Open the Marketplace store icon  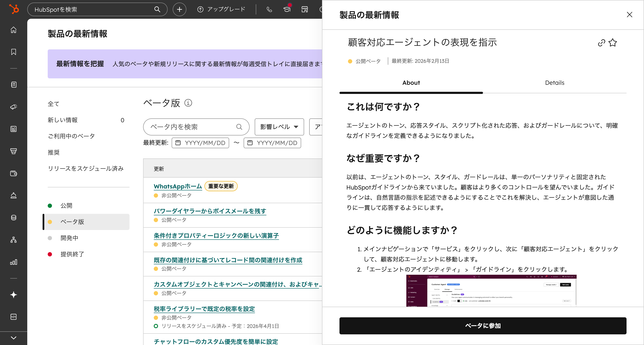tap(305, 9)
